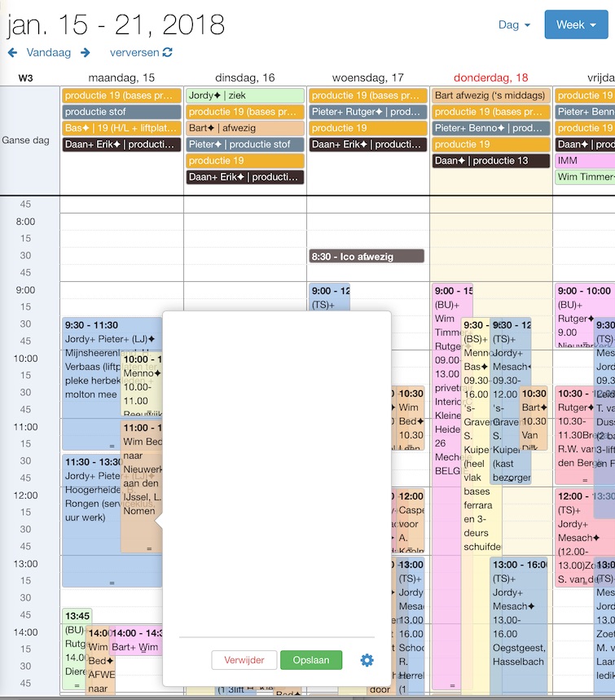Open the Week view dropdown

(x=576, y=24)
